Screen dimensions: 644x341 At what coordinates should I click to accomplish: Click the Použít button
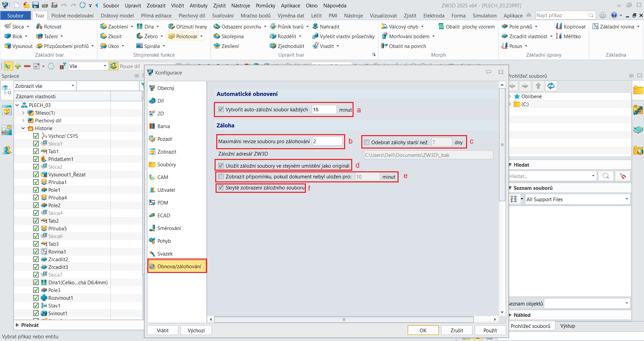point(490,330)
